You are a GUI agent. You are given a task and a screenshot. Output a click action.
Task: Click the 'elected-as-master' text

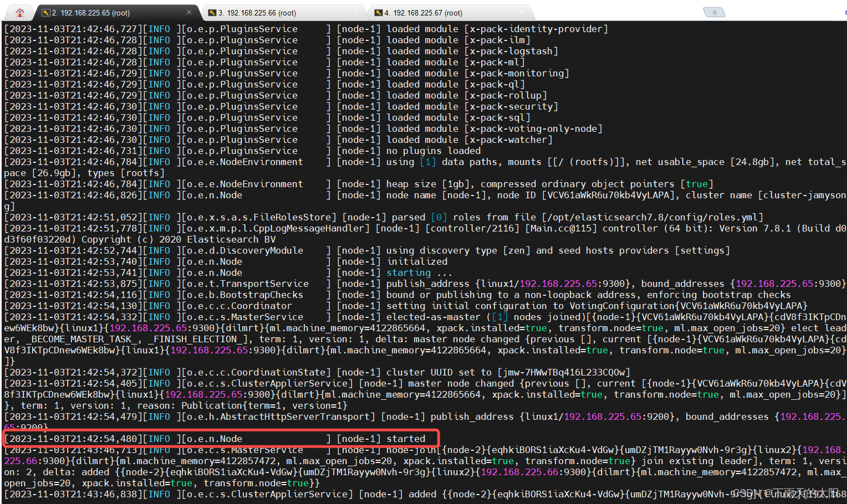(433, 317)
